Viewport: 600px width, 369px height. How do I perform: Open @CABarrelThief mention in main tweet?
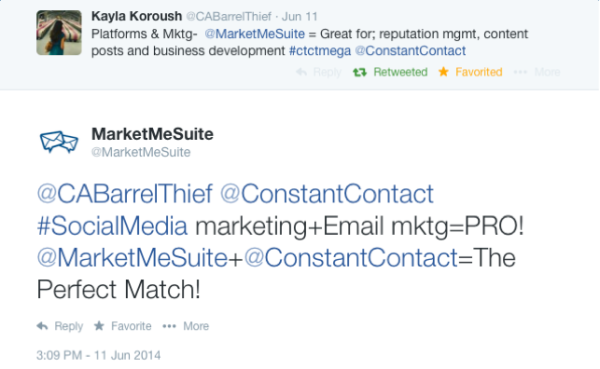125,193
